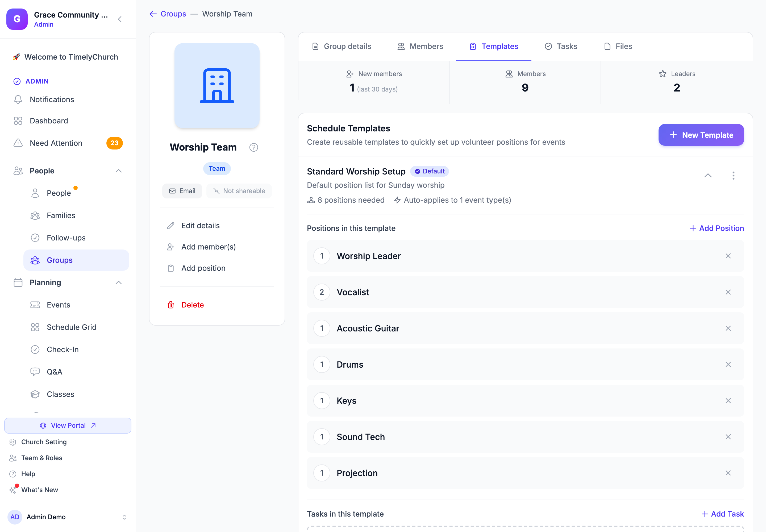Remove the Drums position

(728, 365)
